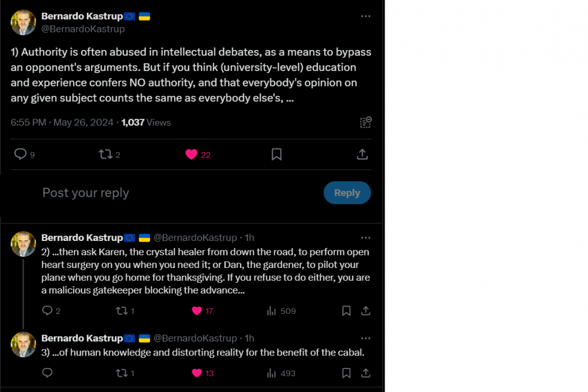Screen dimensions: 588x392
Task: Repost the tweet about the cabal
Action: [122, 373]
